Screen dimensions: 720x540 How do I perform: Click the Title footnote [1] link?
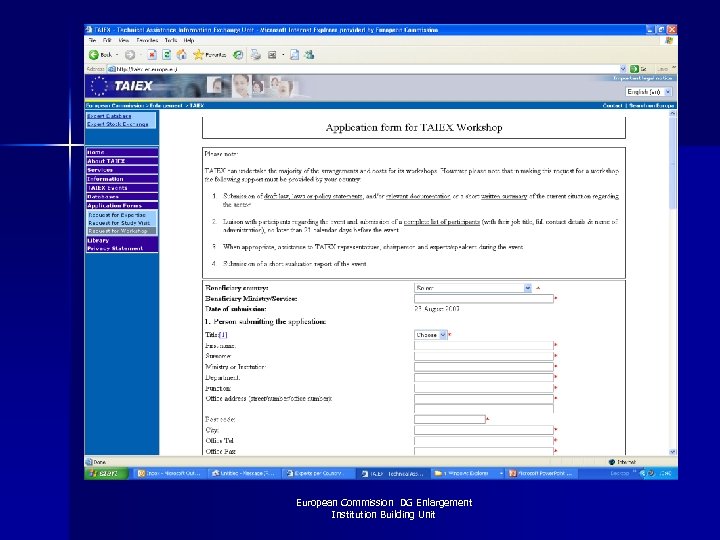click(x=223, y=335)
